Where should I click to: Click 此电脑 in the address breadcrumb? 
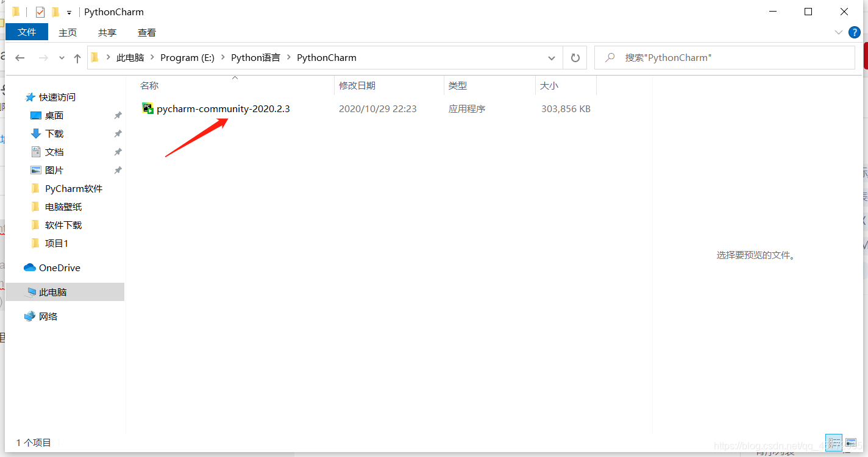130,58
